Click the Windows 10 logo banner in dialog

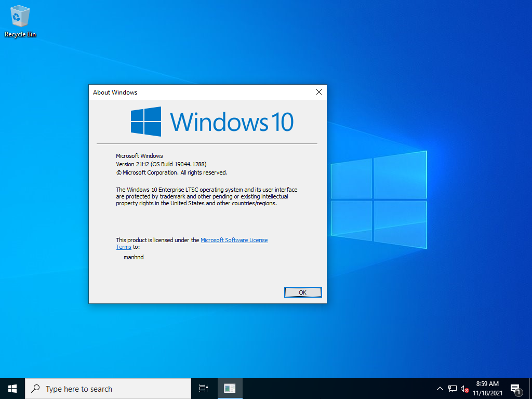pos(212,122)
